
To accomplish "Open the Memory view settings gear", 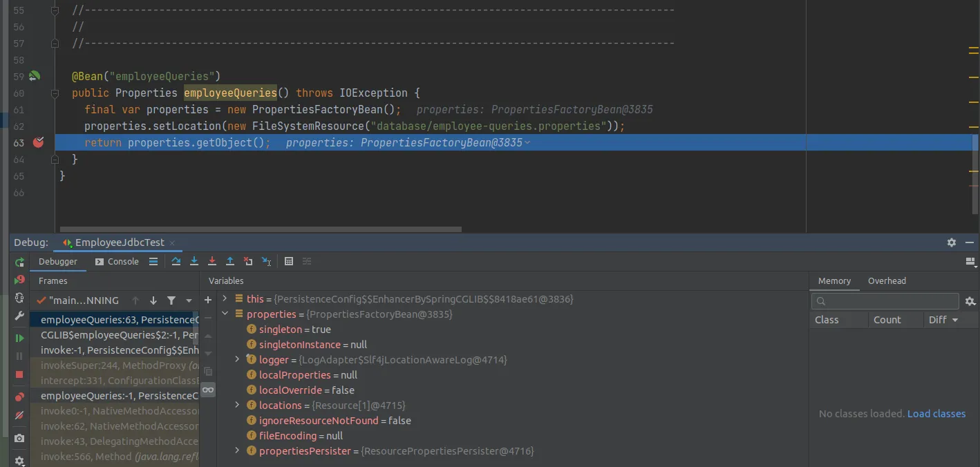I will [970, 301].
